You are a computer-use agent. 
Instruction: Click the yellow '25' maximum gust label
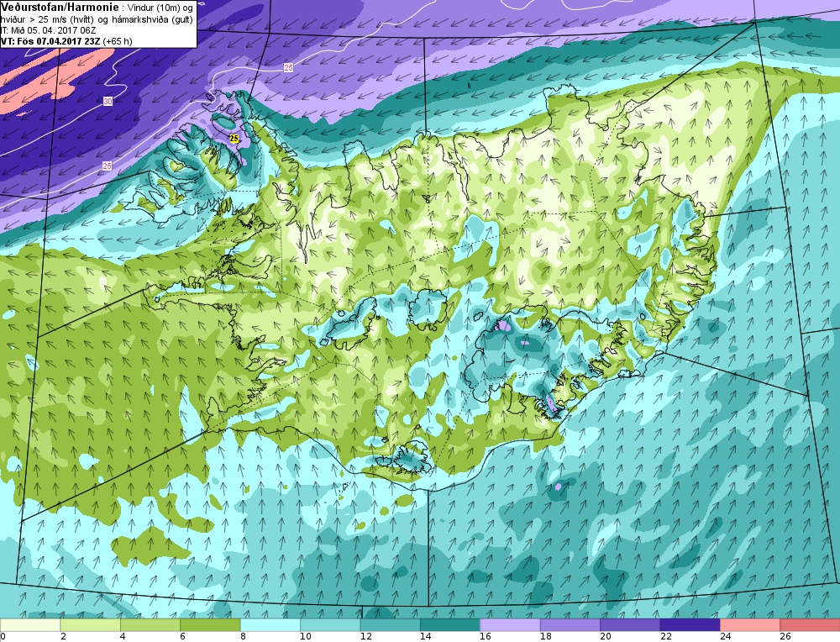click(x=234, y=139)
